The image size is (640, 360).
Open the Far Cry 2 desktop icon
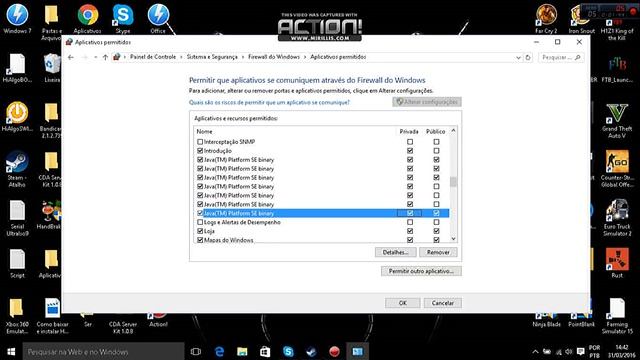(x=546, y=19)
